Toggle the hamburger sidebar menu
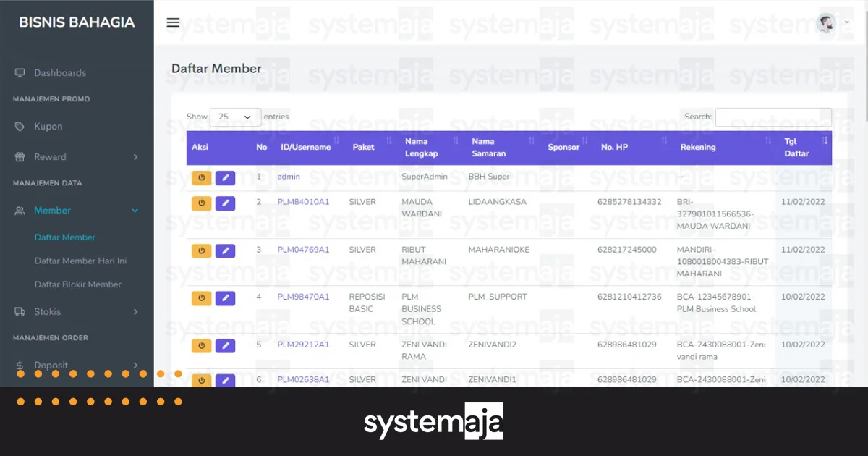Screen dimensions: 868x456 pos(173,22)
